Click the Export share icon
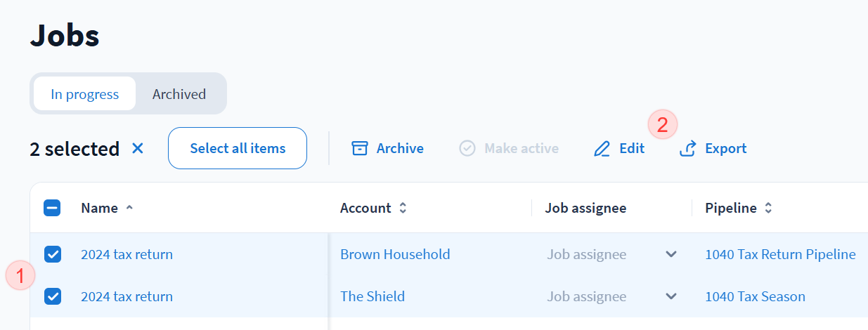 tap(688, 148)
